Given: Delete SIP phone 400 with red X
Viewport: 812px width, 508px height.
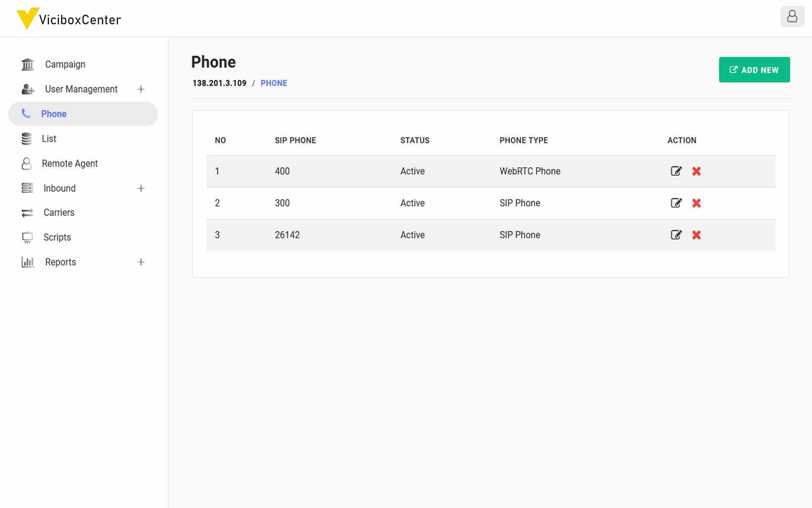Looking at the screenshot, I should [696, 171].
